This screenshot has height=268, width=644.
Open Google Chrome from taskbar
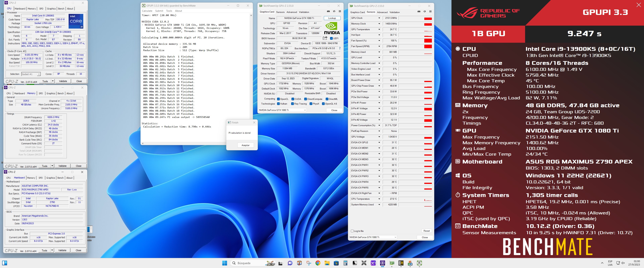(x=318, y=263)
